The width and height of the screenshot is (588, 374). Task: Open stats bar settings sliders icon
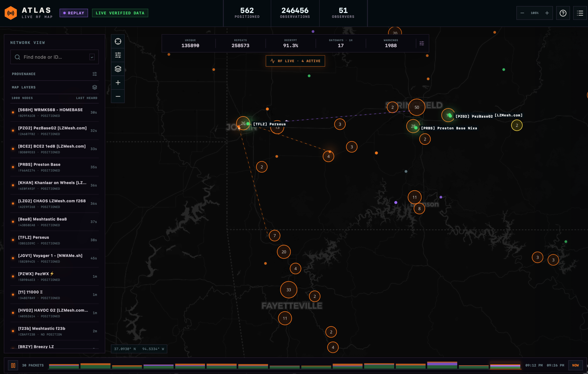pyautogui.click(x=422, y=43)
